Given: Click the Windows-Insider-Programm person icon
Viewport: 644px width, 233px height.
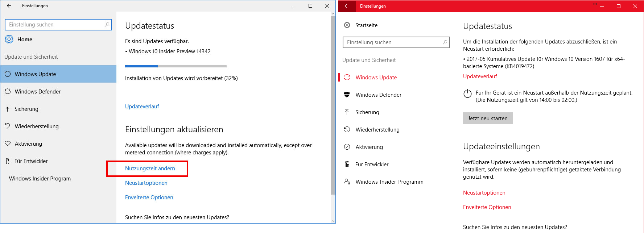Looking at the screenshot, I should 347,182.
